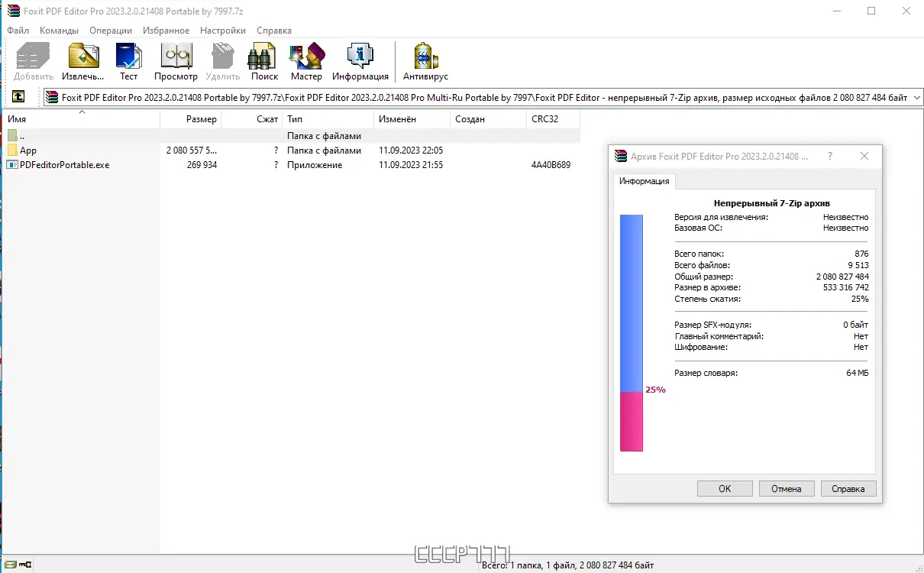Click the packed size value 533 316 742
The width and height of the screenshot is (924, 573).
click(847, 288)
